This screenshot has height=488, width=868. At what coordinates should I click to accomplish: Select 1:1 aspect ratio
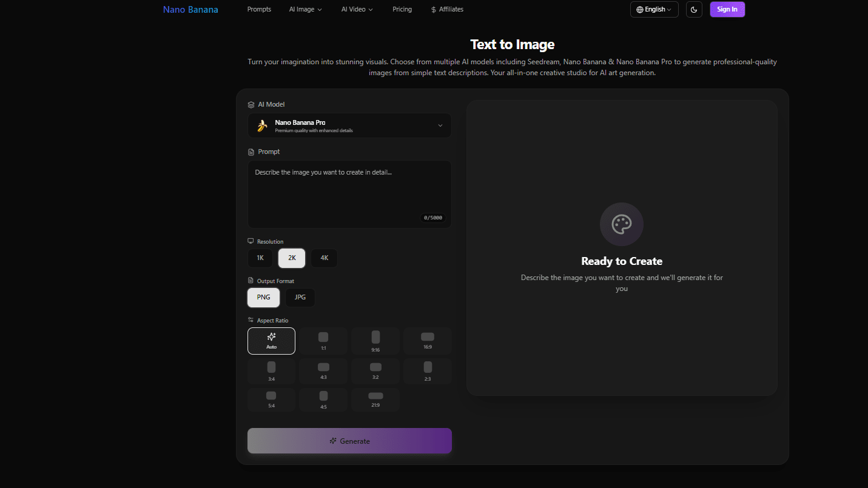[x=323, y=341]
